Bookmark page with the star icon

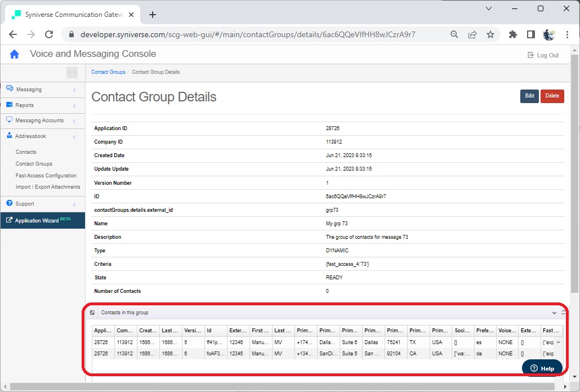(x=490, y=34)
